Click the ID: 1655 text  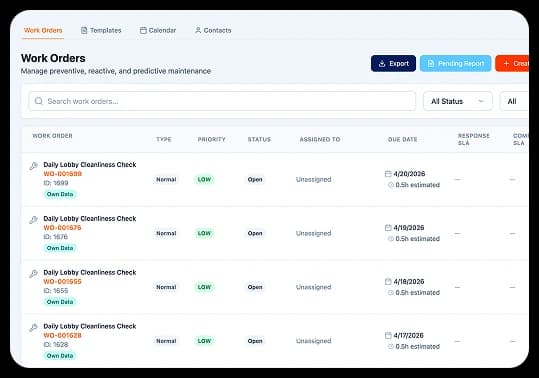(x=56, y=291)
